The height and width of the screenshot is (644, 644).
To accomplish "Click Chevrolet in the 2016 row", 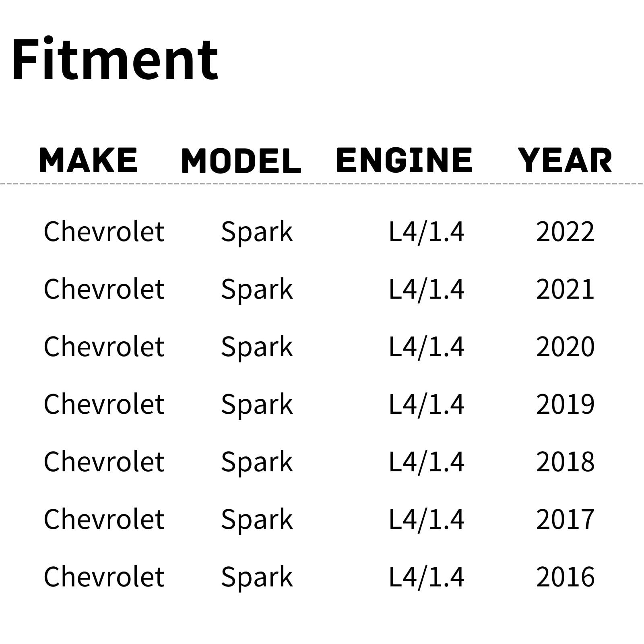I will 104,577.
